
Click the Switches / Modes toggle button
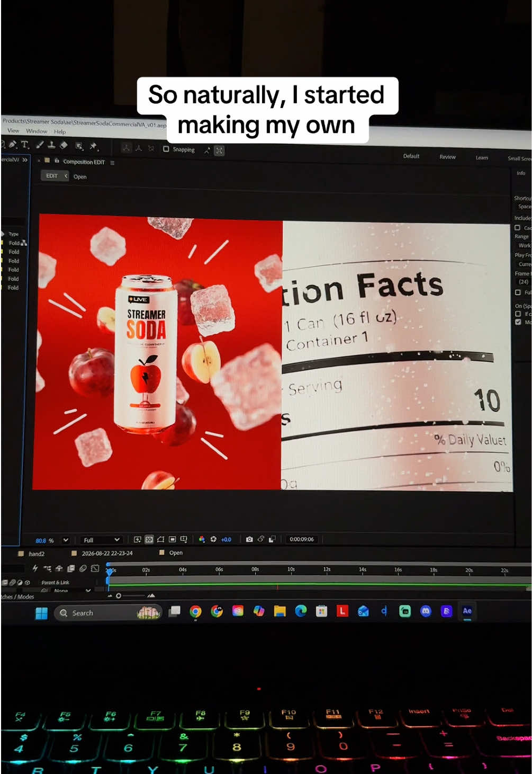tap(17, 597)
